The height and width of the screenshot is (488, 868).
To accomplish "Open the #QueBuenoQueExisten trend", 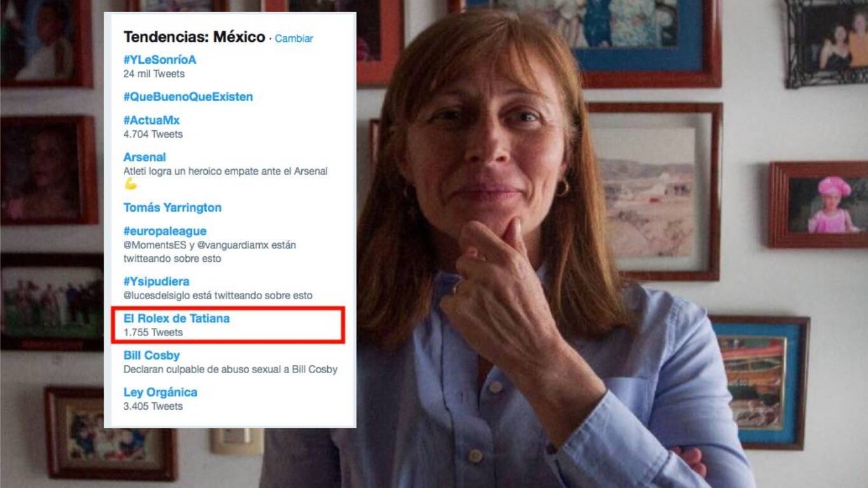I will [x=188, y=97].
